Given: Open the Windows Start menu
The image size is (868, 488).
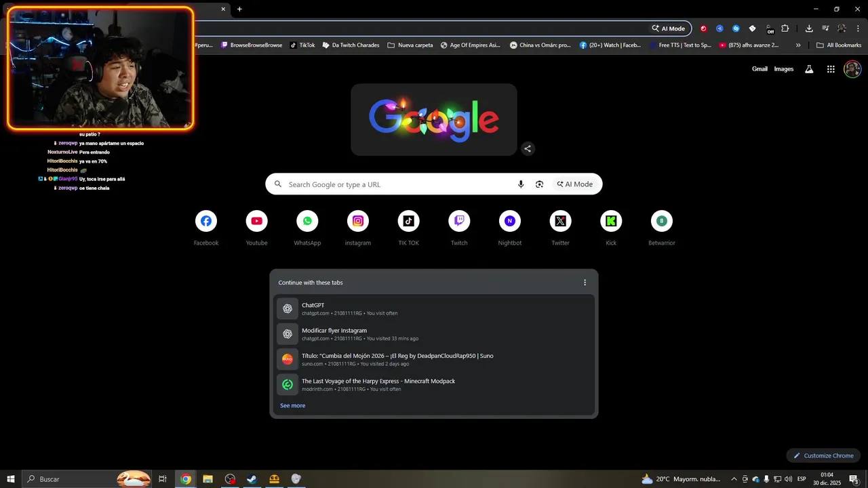Looking at the screenshot, I should (x=11, y=479).
